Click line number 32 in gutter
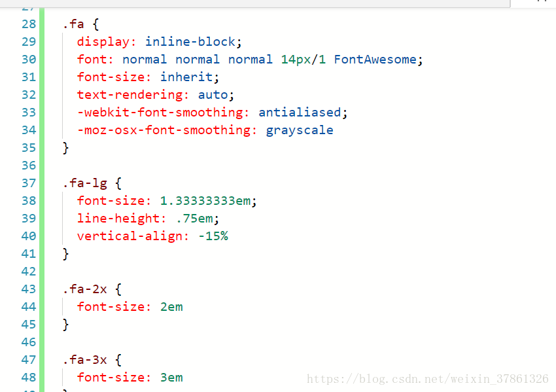The image size is (556, 392). point(29,95)
